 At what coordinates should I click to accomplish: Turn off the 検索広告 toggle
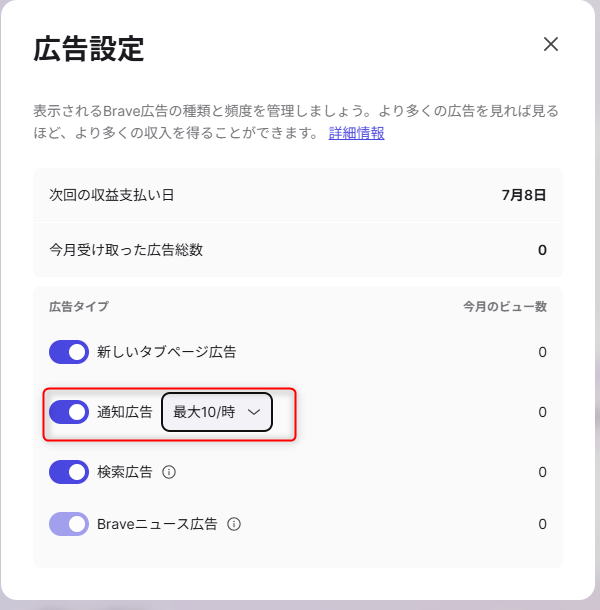tap(69, 472)
